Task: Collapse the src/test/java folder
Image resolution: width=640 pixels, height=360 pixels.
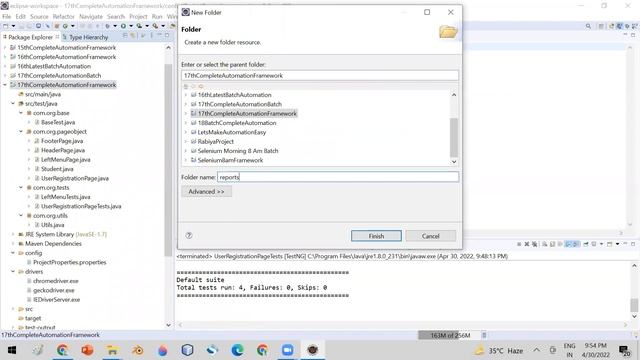Action: 13,104
